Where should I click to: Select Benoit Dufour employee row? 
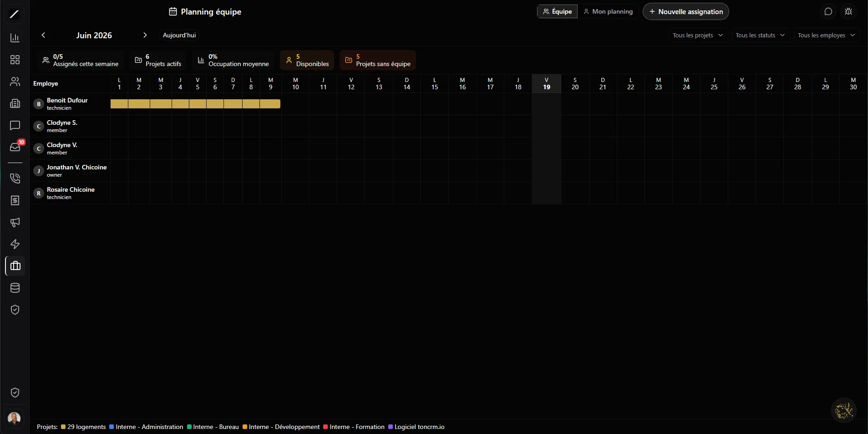coord(71,104)
